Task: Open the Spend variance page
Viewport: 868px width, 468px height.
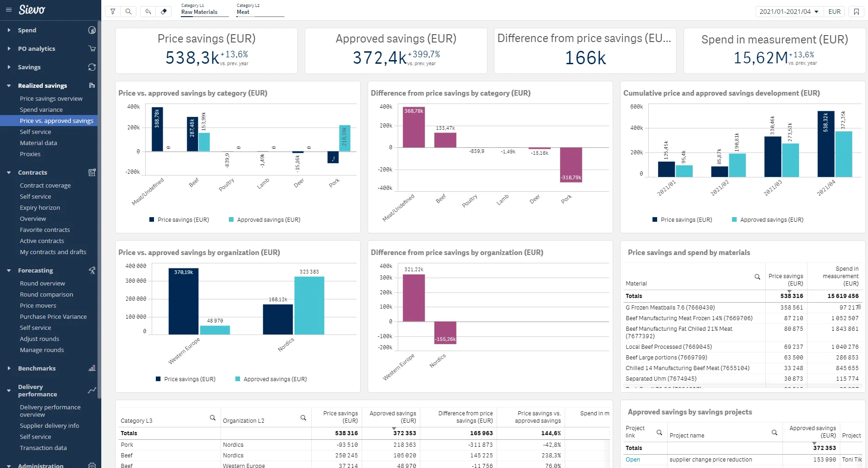Action: [x=41, y=109]
